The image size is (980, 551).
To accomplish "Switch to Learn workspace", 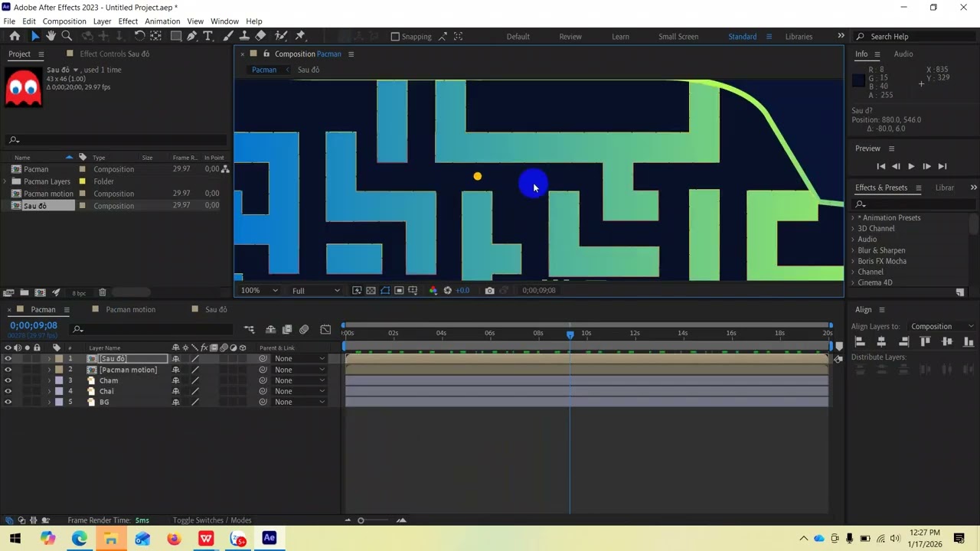I will coord(620,37).
